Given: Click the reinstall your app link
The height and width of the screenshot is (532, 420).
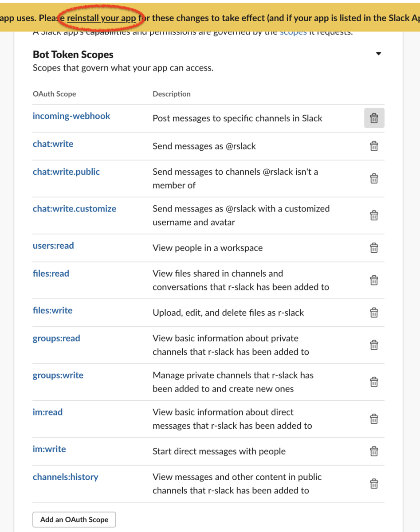Looking at the screenshot, I should point(101,19).
